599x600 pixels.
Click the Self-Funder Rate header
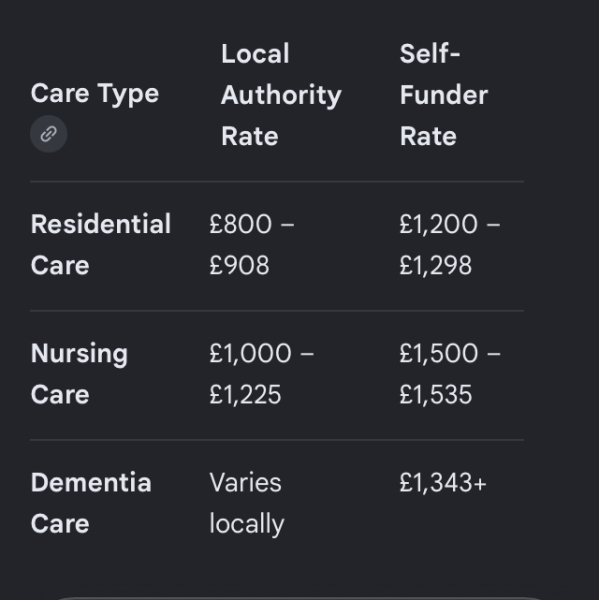[444, 95]
